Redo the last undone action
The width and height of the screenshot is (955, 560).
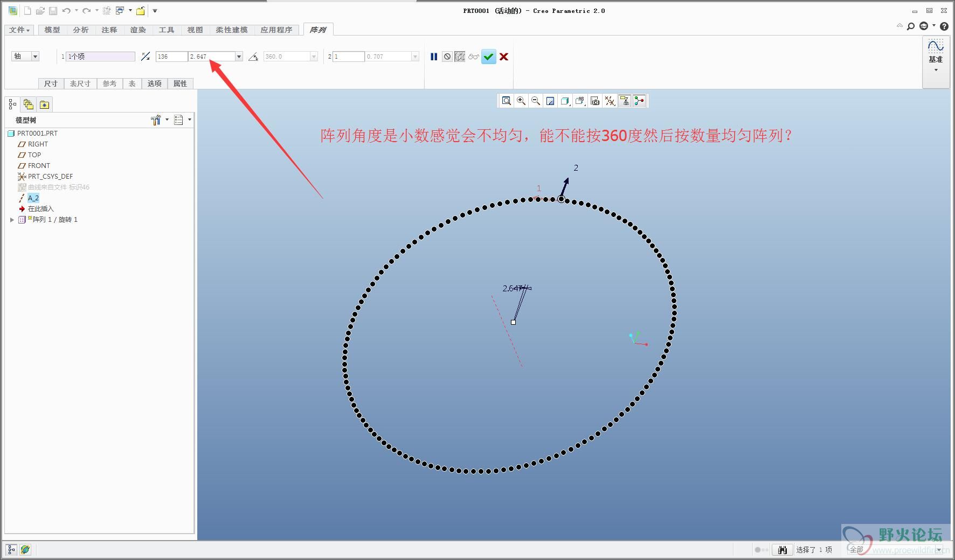tap(86, 11)
